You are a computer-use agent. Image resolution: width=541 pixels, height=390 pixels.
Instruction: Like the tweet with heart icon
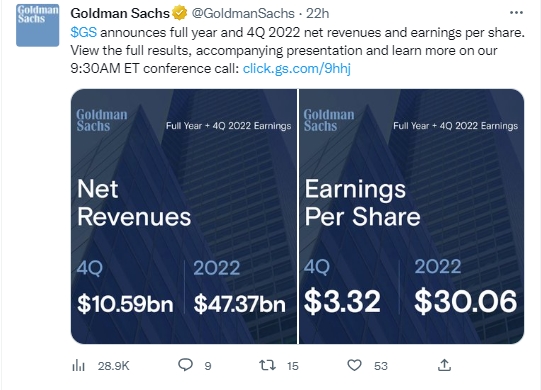(354, 365)
